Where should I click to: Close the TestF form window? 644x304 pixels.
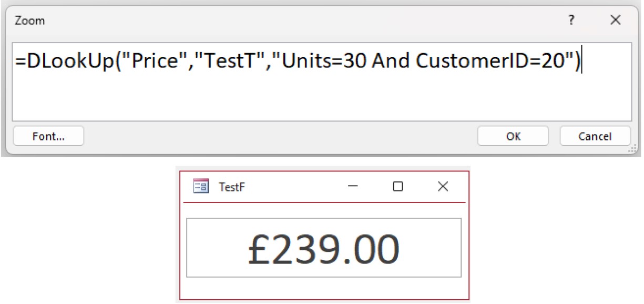(x=443, y=187)
